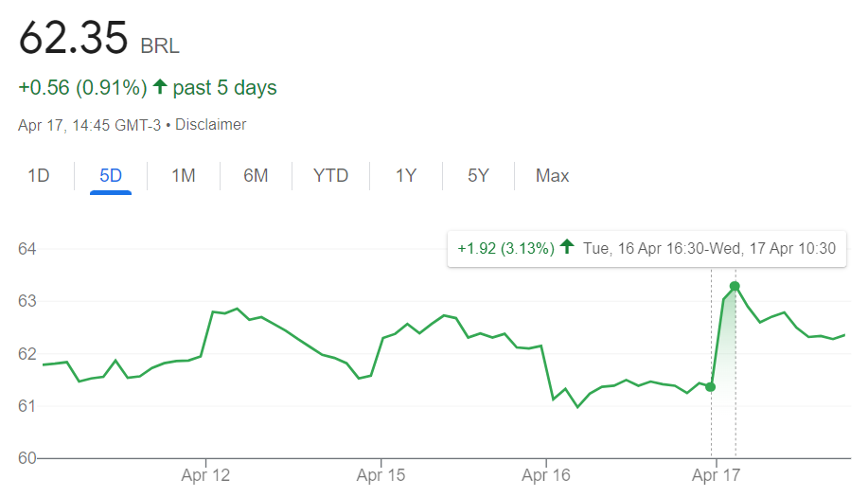
Task: Click the 62.35 price value
Action: coord(73,38)
